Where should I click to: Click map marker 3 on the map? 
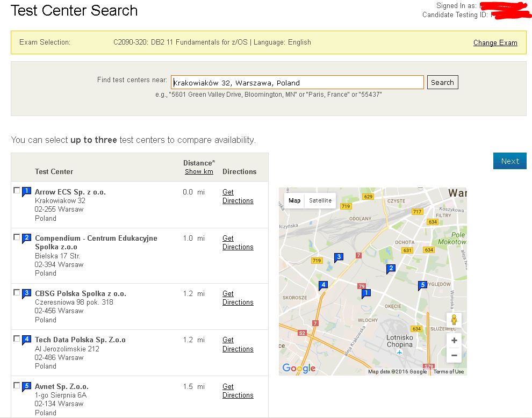pyautogui.click(x=338, y=257)
